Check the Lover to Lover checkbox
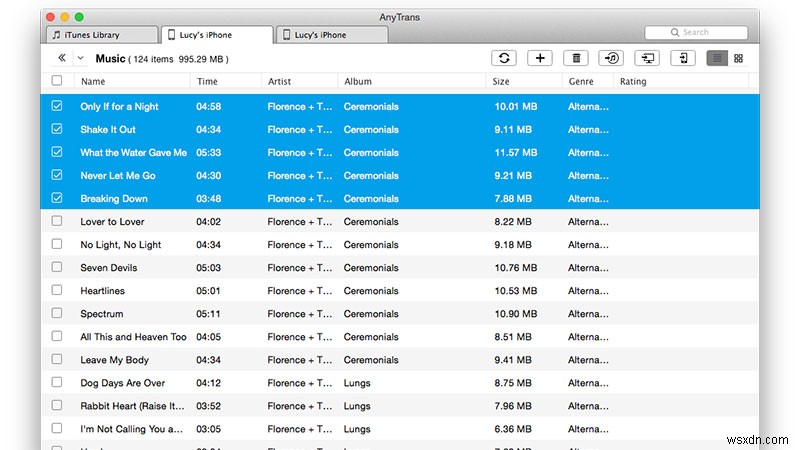Viewport: 800px width, 450px height. (x=57, y=221)
